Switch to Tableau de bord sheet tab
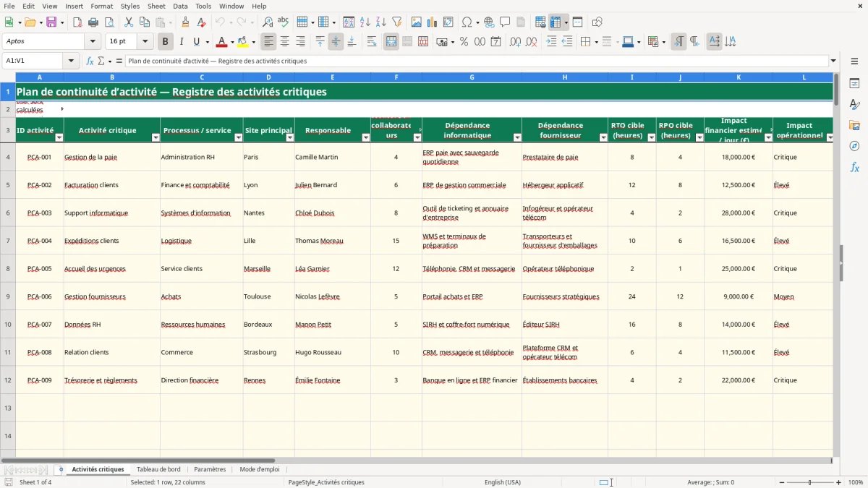The width and height of the screenshot is (868, 488). [x=158, y=469]
